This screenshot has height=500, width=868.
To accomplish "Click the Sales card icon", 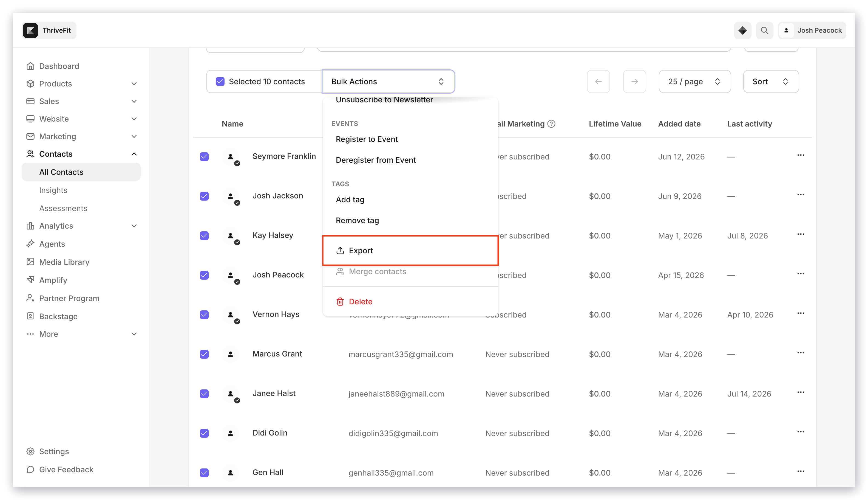I will [30, 101].
